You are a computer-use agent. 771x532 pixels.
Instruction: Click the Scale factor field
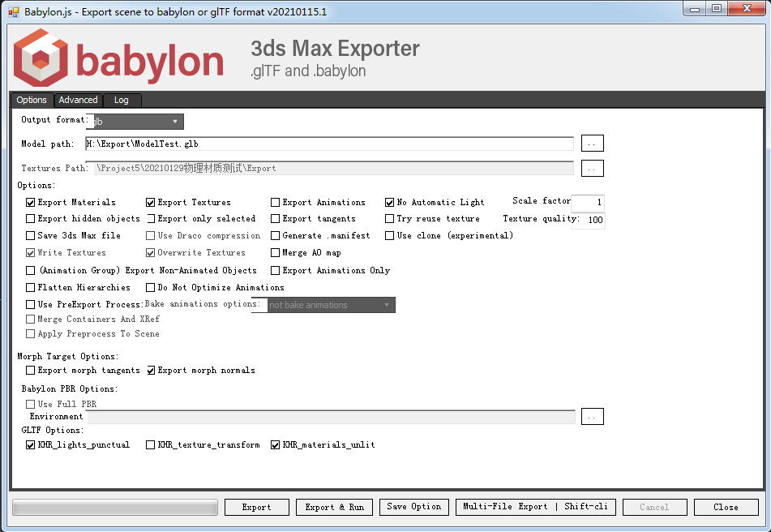click(x=588, y=202)
